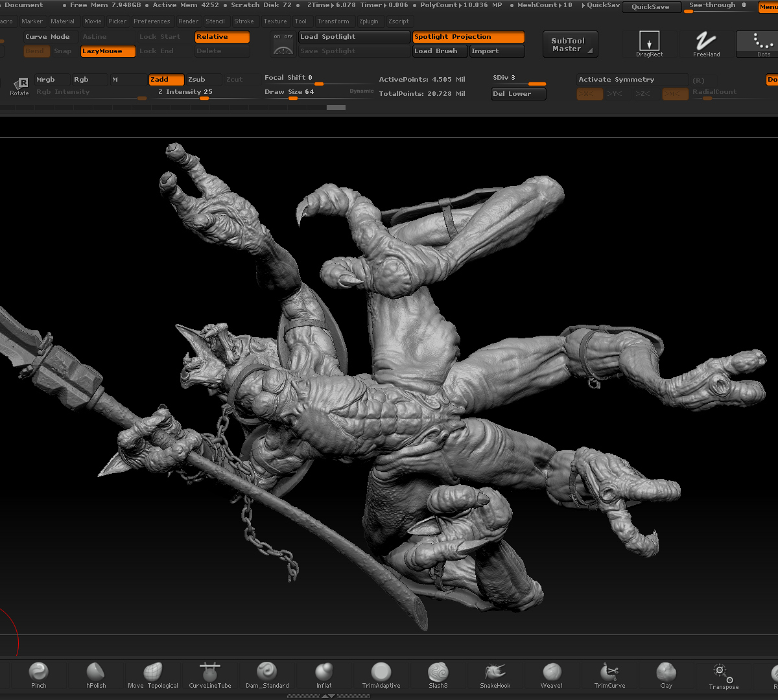Enable Rgb mode

pyautogui.click(x=89, y=80)
